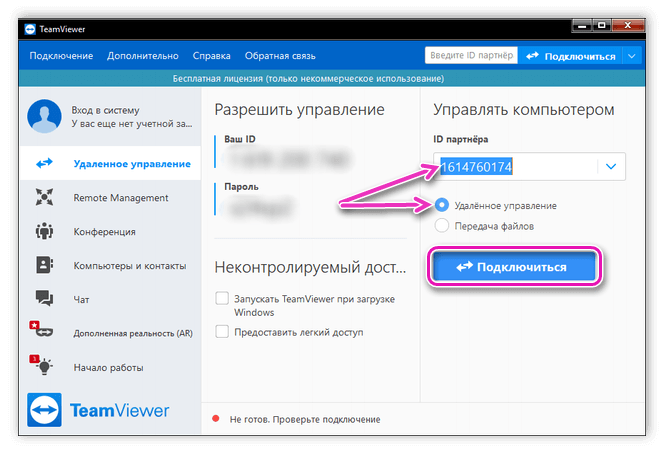Click the top toolbar Подключиться button

(x=570, y=56)
